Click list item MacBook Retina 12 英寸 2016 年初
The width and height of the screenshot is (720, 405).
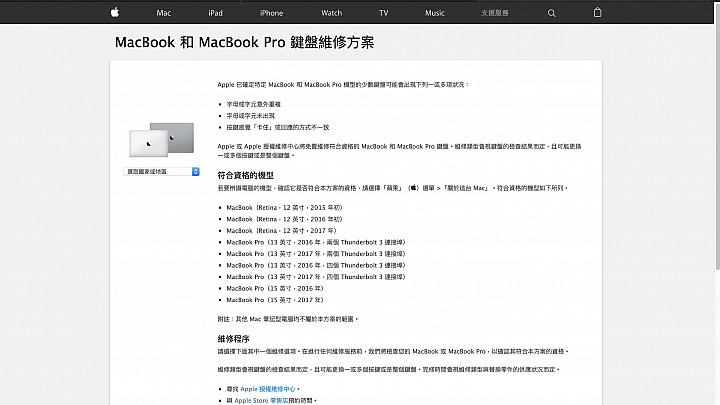click(284, 219)
